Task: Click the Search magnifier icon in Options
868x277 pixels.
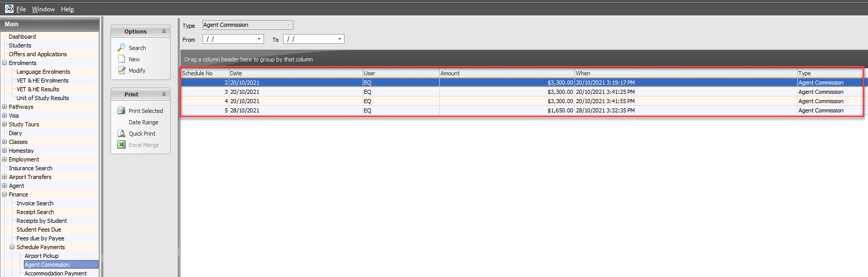Action: 121,47
